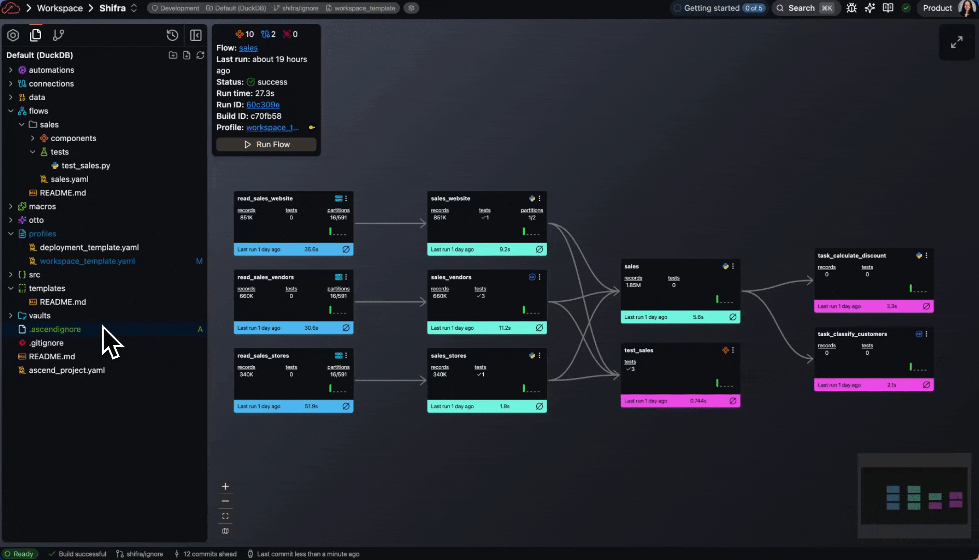Open the files explorer icon tab

[36, 35]
